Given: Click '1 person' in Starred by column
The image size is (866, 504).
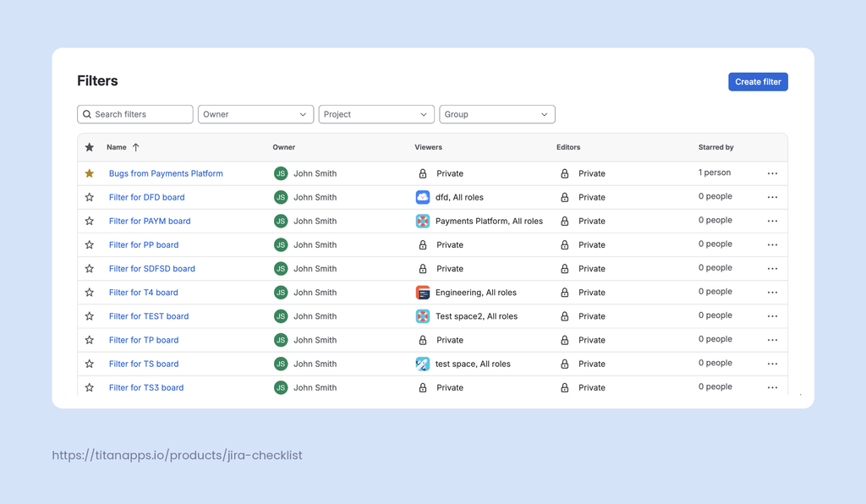Looking at the screenshot, I should 715,173.
